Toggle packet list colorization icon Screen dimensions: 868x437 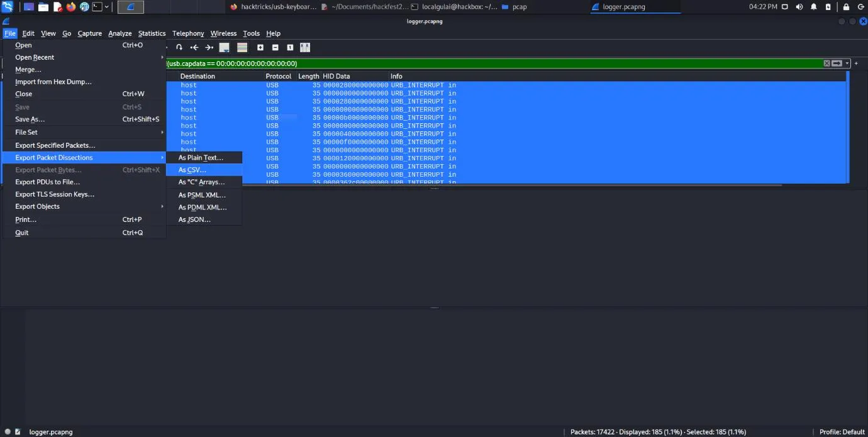coord(242,48)
